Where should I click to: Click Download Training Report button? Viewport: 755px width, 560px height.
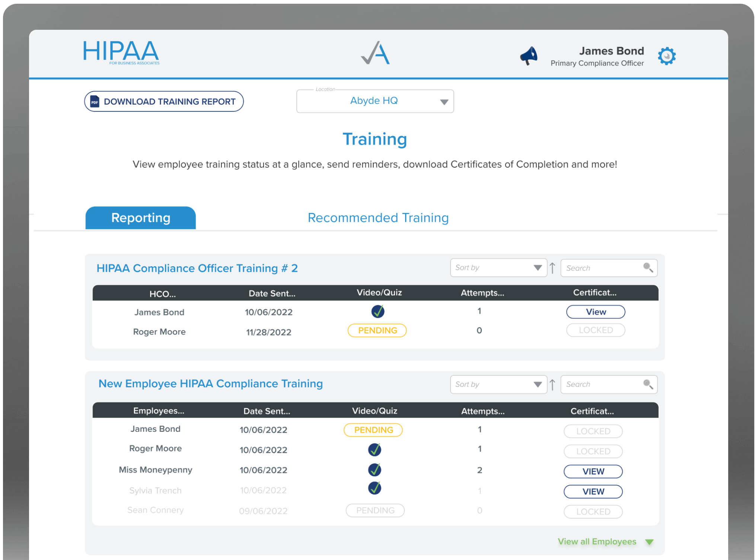[164, 101]
